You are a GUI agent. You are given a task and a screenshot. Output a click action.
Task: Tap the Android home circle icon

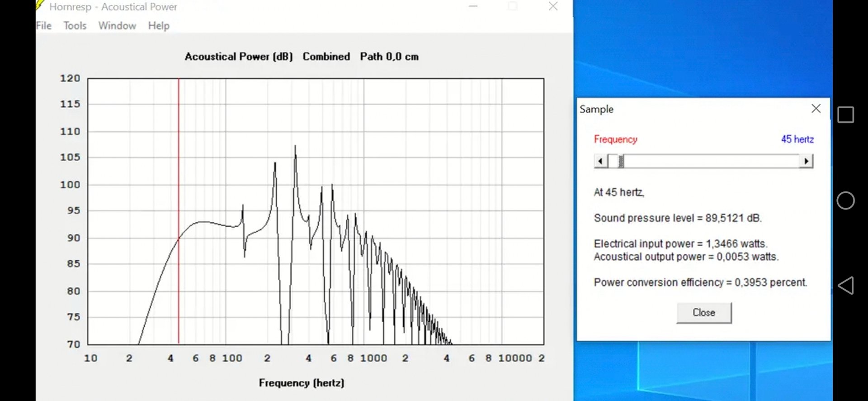(845, 200)
